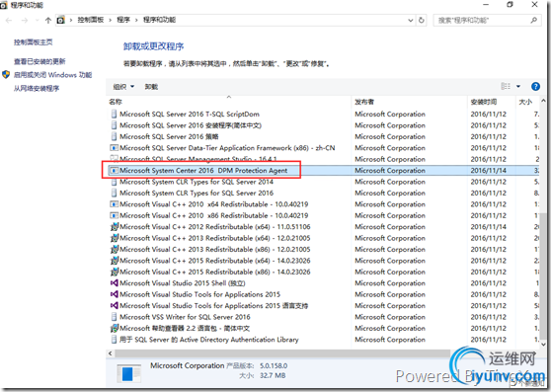Open the view options dropdown arrow
Viewport: 551px width, 392px height.
(x=518, y=87)
